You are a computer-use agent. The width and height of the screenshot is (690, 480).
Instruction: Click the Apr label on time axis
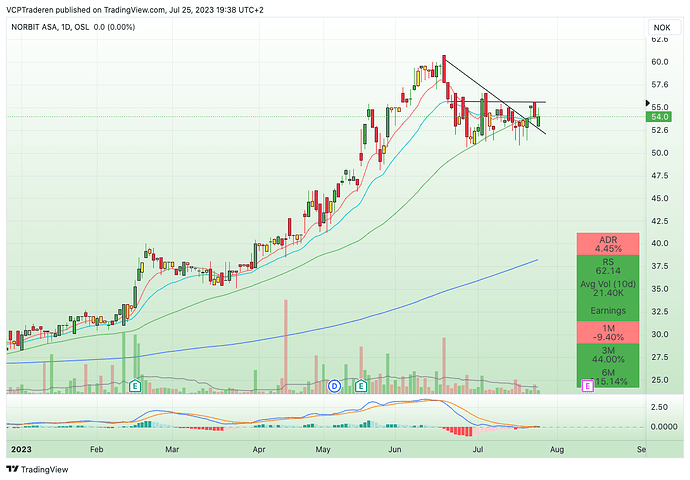pyautogui.click(x=259, y=449)
